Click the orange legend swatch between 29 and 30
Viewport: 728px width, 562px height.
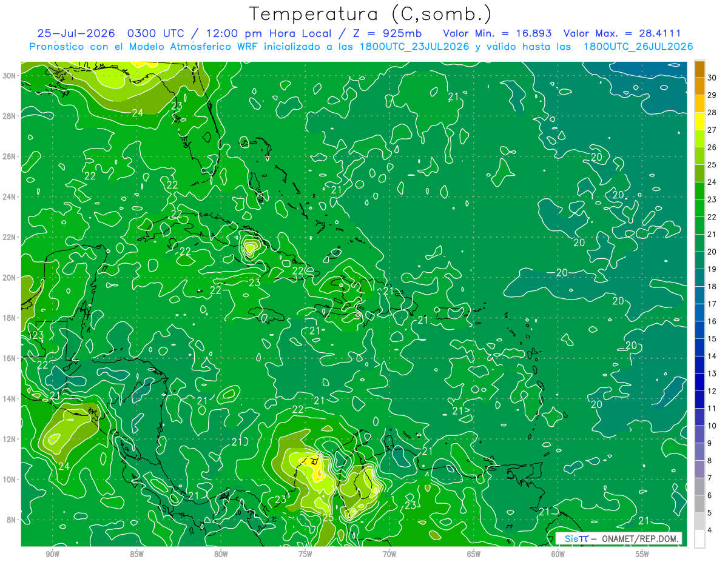[x=699, y=86]
